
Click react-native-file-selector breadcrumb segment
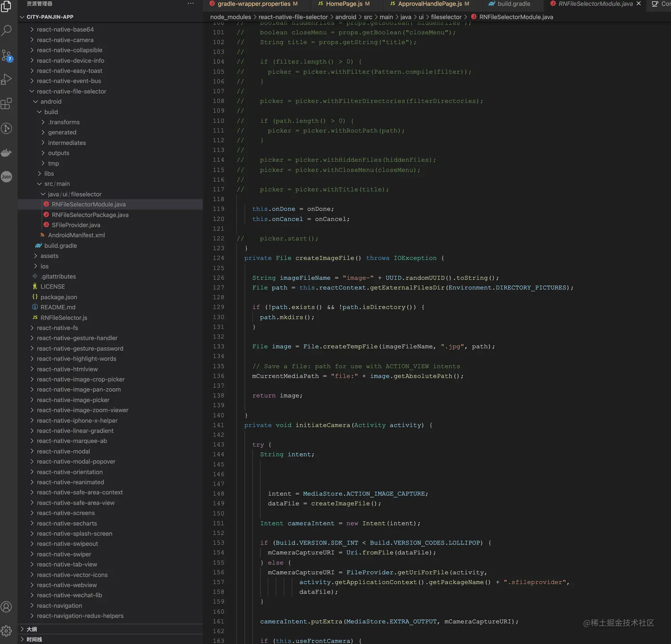[x=293, y=17]
